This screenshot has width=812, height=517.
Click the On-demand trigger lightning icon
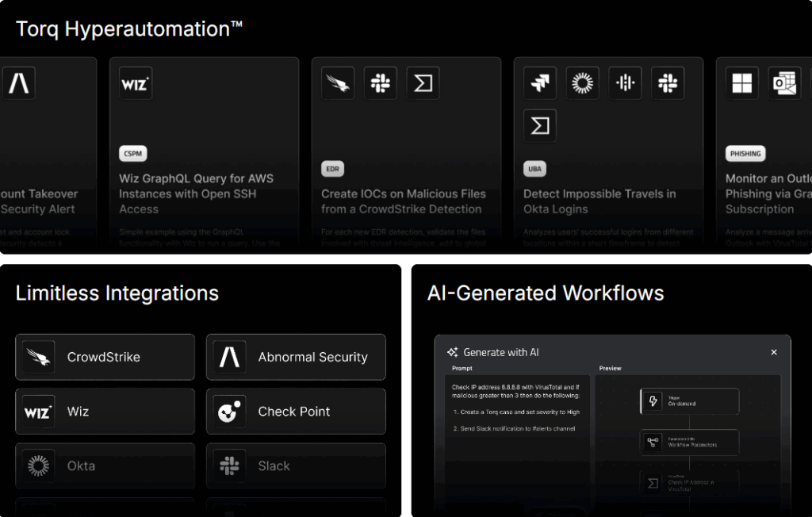click(653, 401)
